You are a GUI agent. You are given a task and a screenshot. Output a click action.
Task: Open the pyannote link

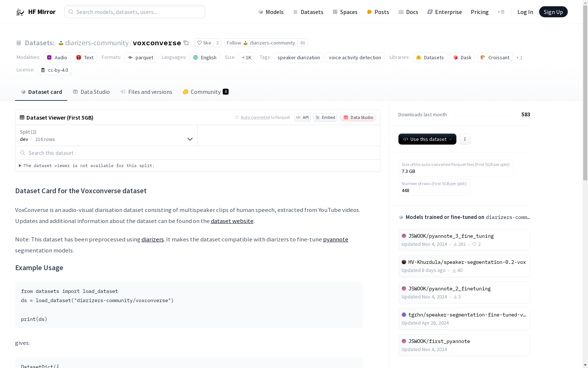tap(336, 239)
